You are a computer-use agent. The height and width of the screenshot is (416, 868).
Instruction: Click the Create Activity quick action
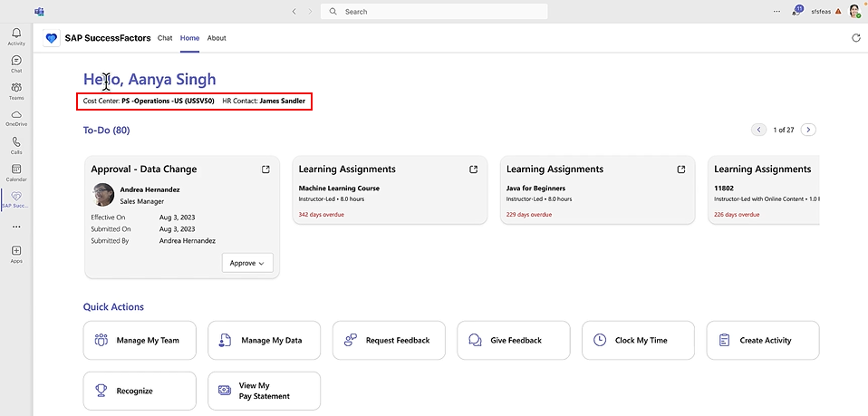pyautogui.click(x=763, y=340)
